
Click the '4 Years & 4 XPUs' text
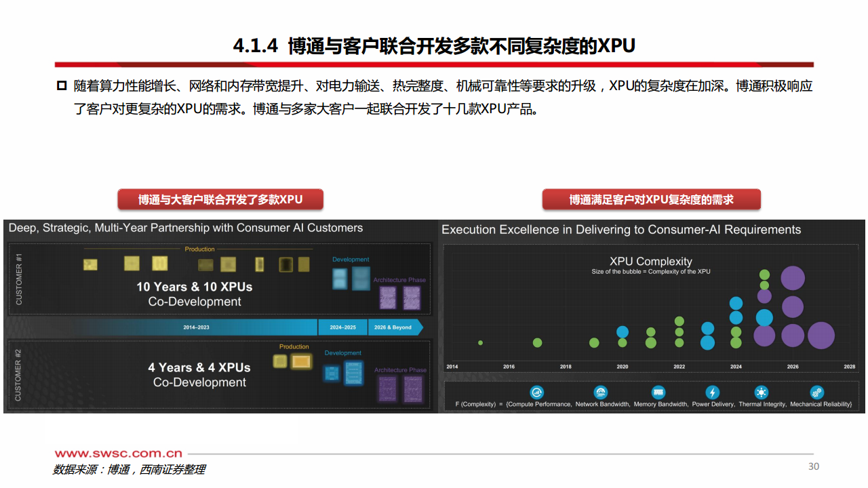point(199,367)
